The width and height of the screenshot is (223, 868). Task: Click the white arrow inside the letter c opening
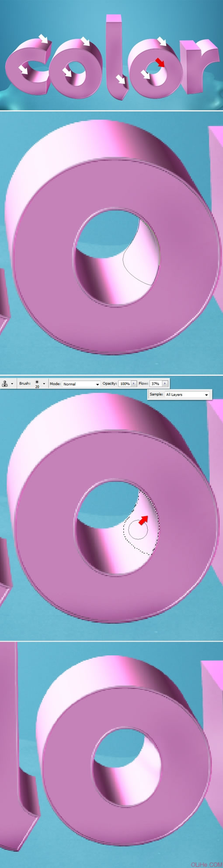click(x=22, y=69)
